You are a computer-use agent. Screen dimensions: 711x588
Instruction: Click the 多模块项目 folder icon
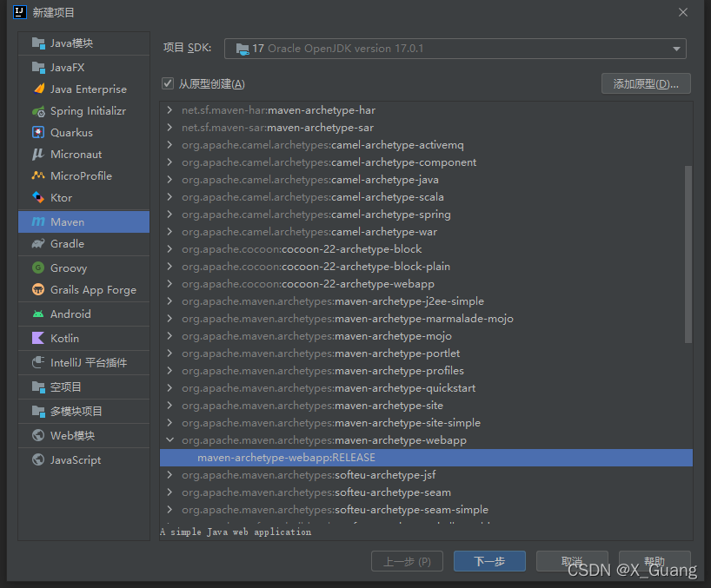(x=38, y=412)
